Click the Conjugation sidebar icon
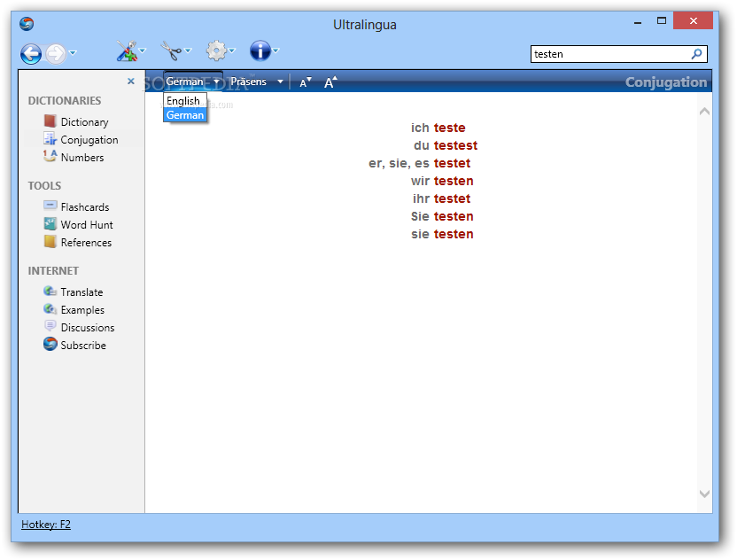 click(x=50, y=139)
